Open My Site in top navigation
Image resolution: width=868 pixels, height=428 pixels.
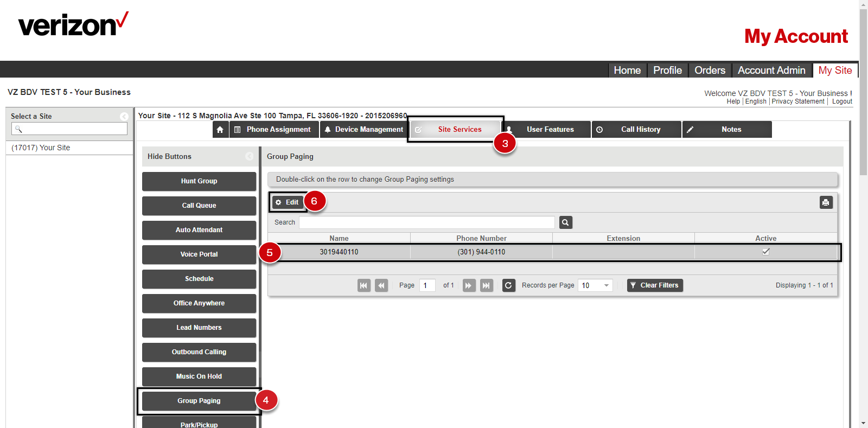(x=835, y=71)
